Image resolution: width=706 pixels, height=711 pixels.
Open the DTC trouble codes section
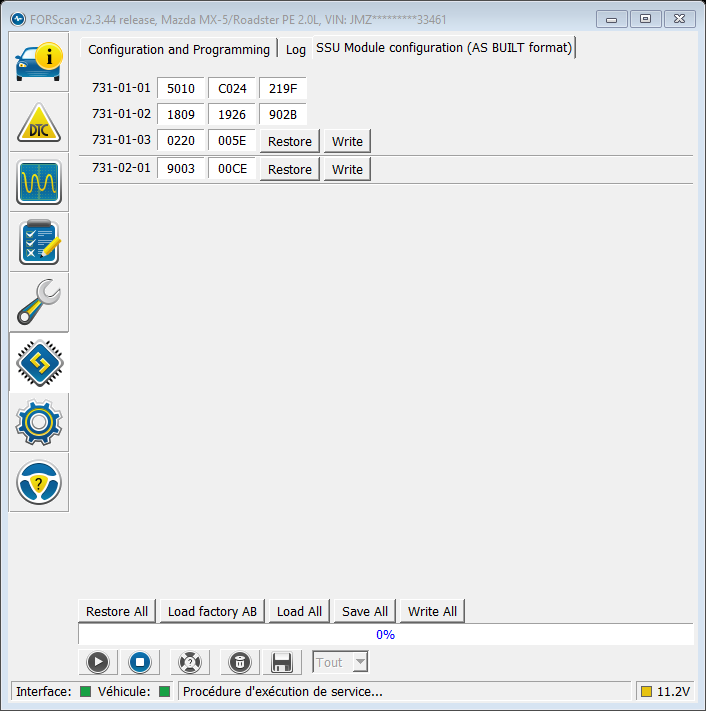(x=39, y=122)
